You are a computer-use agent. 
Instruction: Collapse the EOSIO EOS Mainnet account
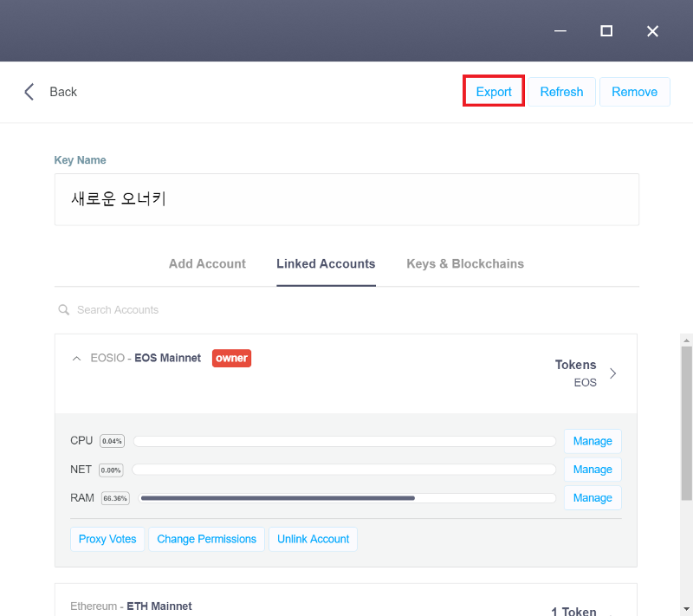click(76, 359)
